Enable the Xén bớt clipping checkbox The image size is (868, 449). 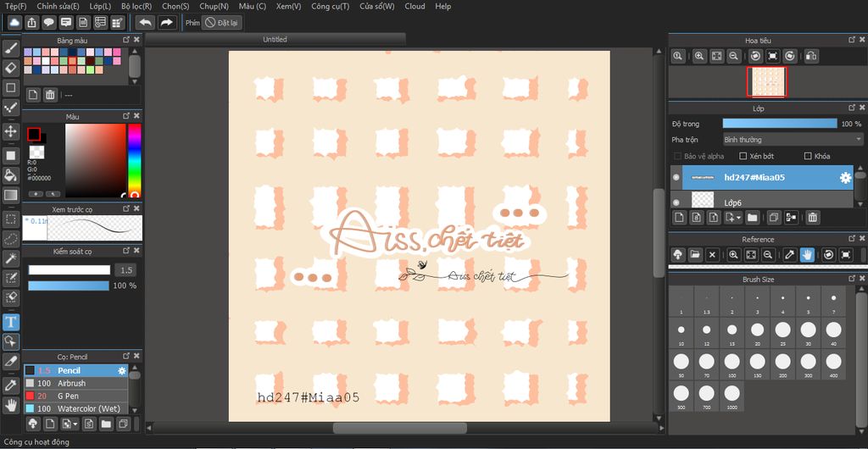pyautogui.click(x=743, y=156)
